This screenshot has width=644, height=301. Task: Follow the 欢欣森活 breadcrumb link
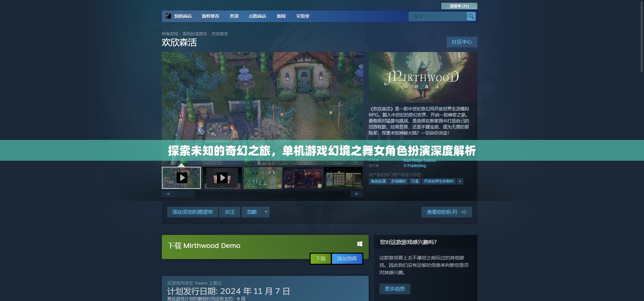[x=220, y=34]
